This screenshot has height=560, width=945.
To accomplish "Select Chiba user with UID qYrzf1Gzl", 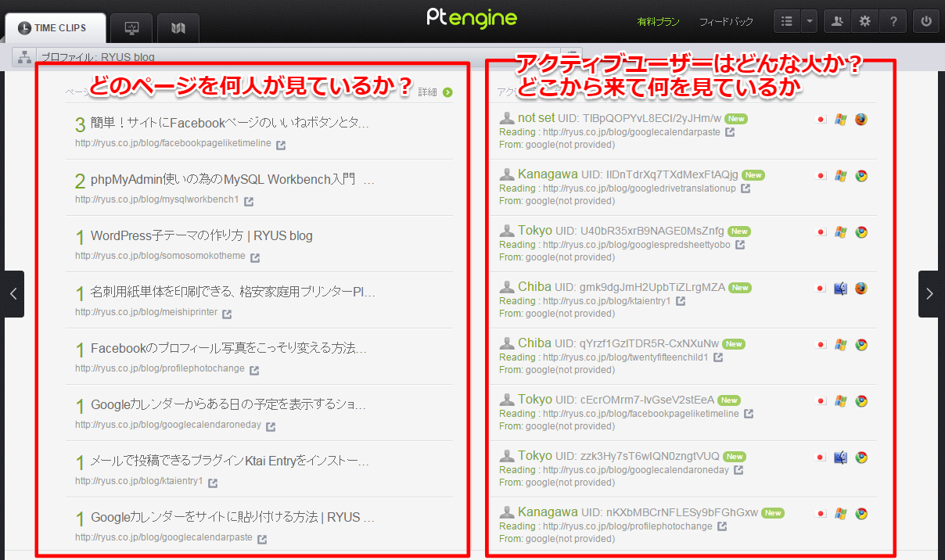I will [x=534, y=343].
